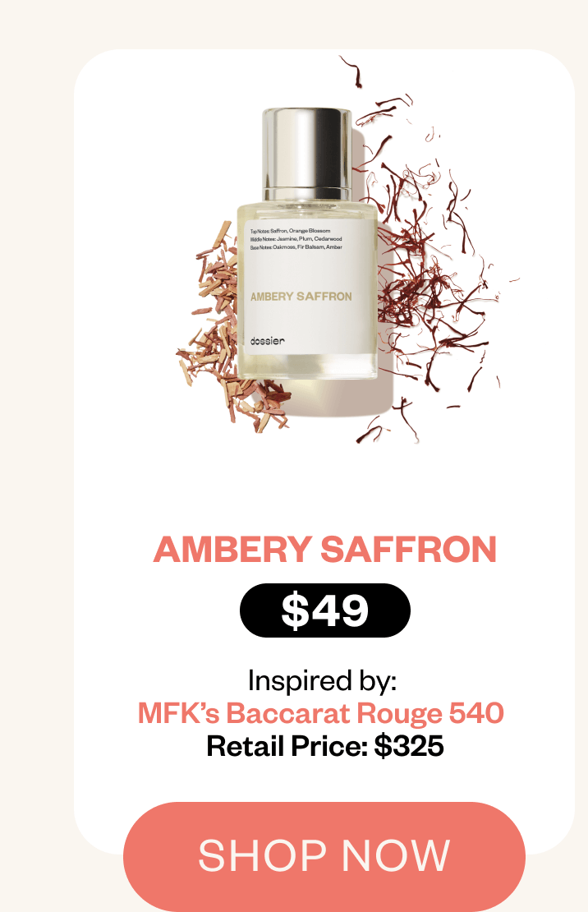Click the single saffron thread above the bottle cap
The image size is (588, 912).
tap(352, 71)
